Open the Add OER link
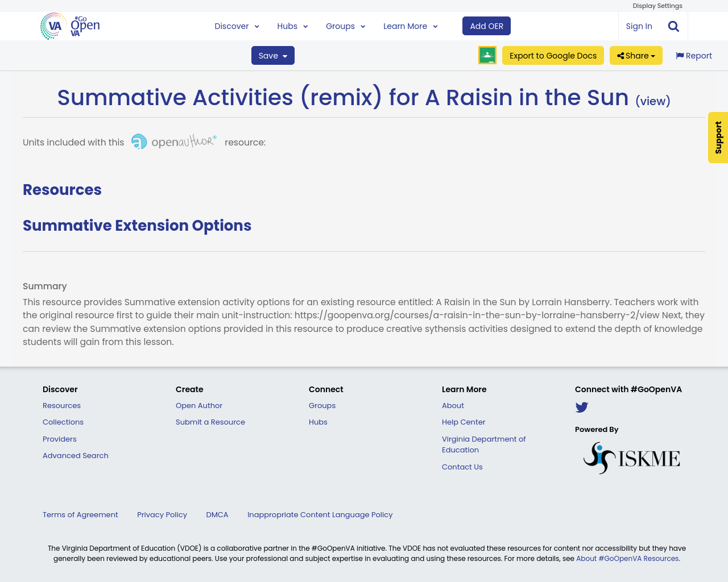The height and width of the screenshot is (582, 728). point(486,25)
